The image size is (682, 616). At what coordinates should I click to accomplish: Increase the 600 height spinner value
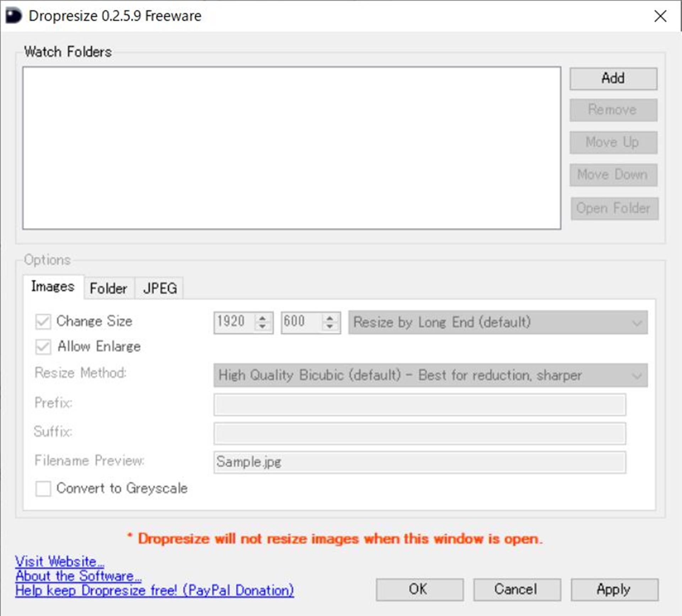[x=329, y=318]
